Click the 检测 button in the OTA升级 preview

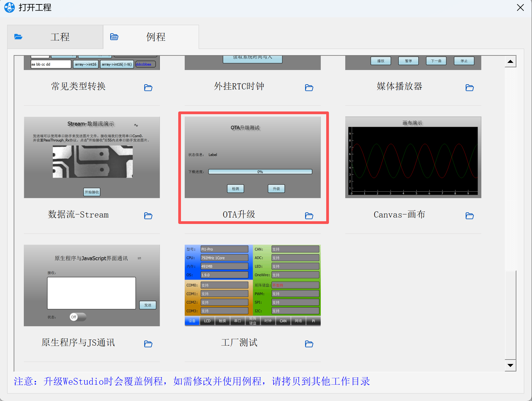235,189
